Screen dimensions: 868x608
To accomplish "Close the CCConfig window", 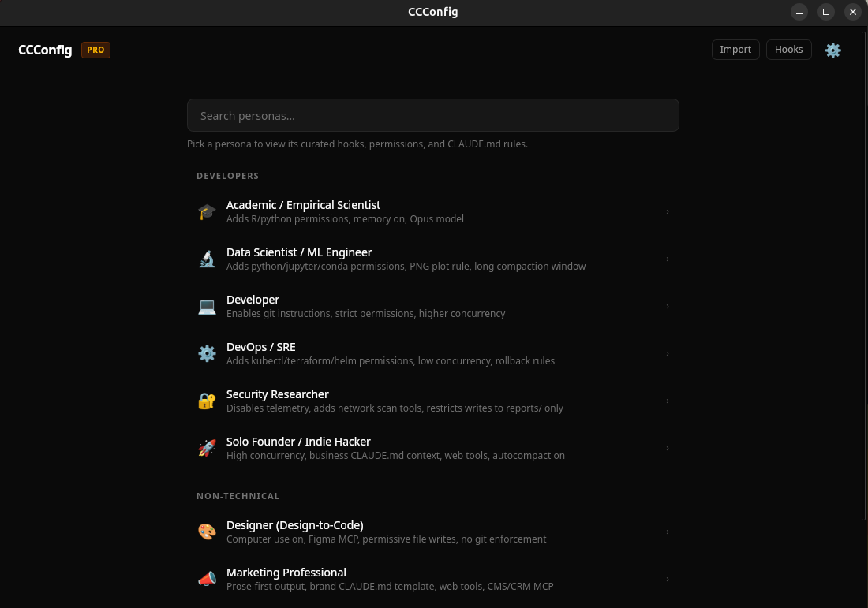I will 852,12.
